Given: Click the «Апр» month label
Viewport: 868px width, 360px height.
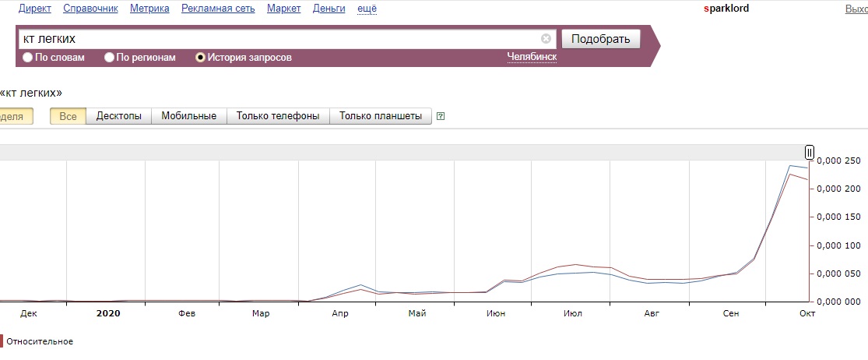Looking at the screenshot, I should click(x=340, y=313).
